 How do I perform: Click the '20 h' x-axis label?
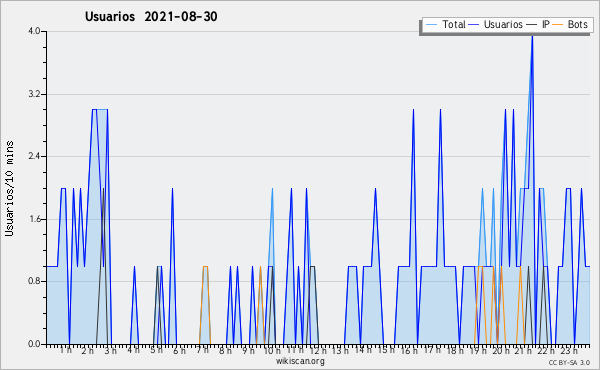click(x=500, y=350)
